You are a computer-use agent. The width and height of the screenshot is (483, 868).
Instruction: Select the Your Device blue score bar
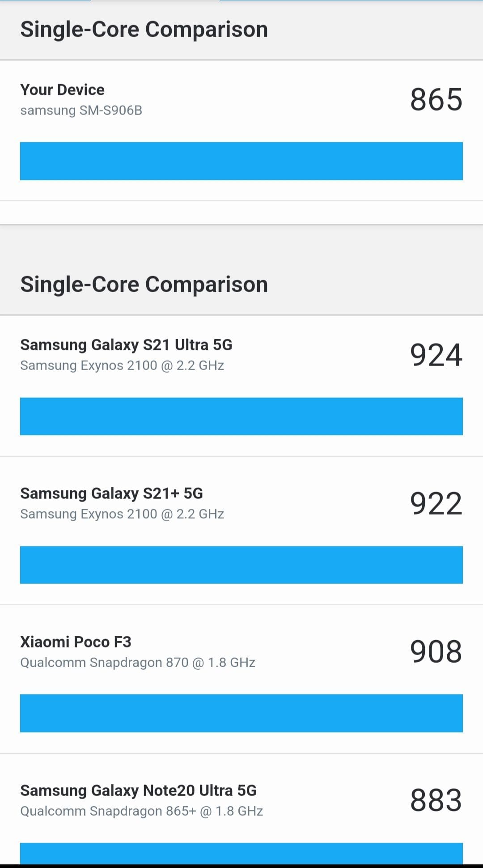pos(241,161)
